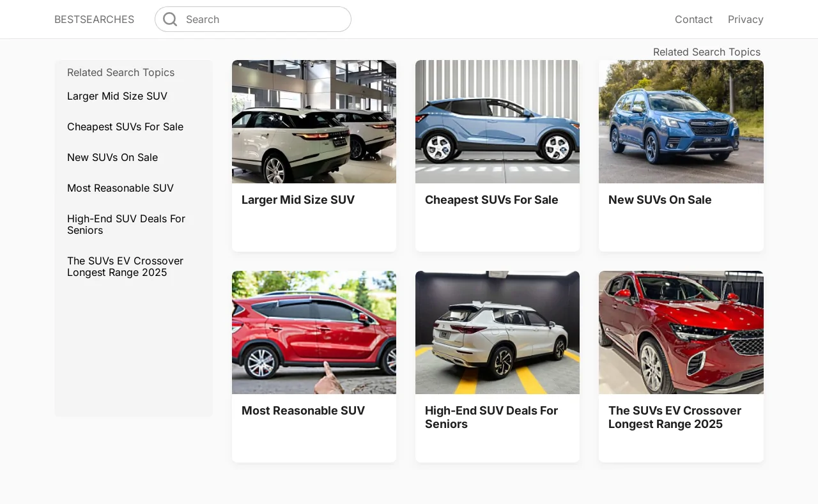Open Cheapest SUVs For Sale sidebar link
The height and width of the screenshot is (504, 818).
(125, 126)
